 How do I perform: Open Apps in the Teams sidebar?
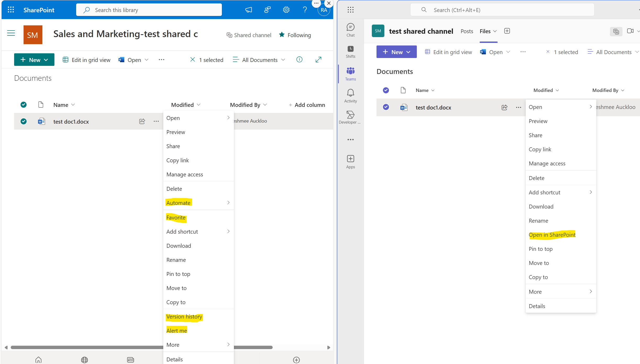[350, 162]
